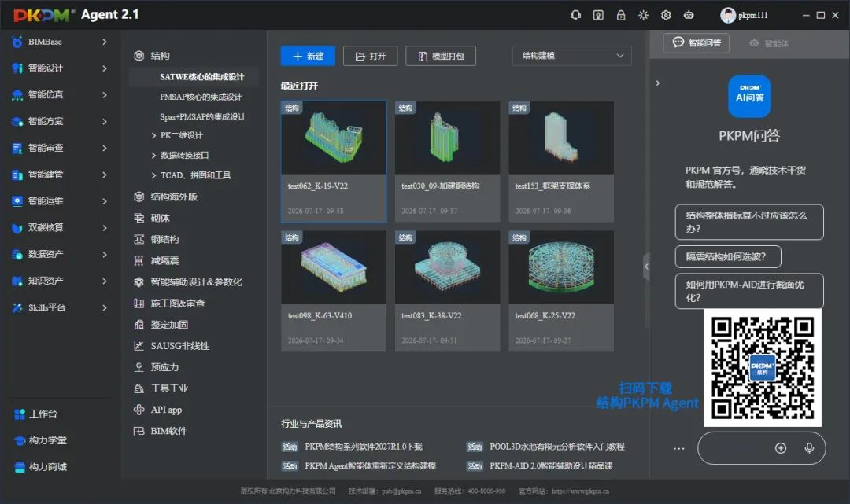Expand PK二维设计 tree node
Viewport: 850px width, 504px height.
[154, 135]
